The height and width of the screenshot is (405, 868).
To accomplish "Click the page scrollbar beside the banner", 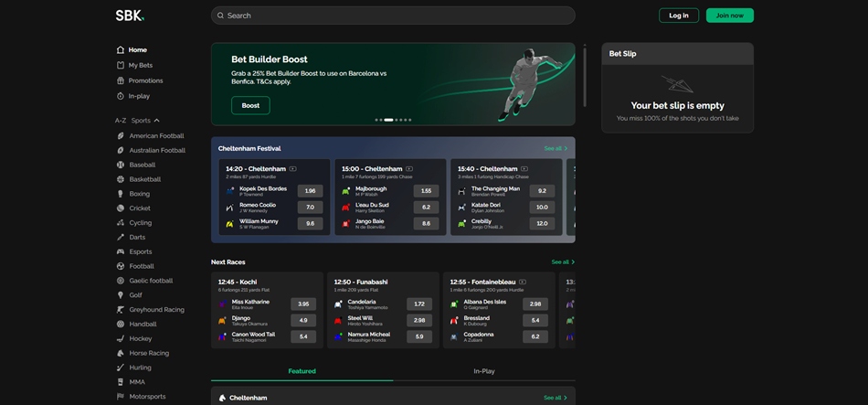I will [585, 77].
